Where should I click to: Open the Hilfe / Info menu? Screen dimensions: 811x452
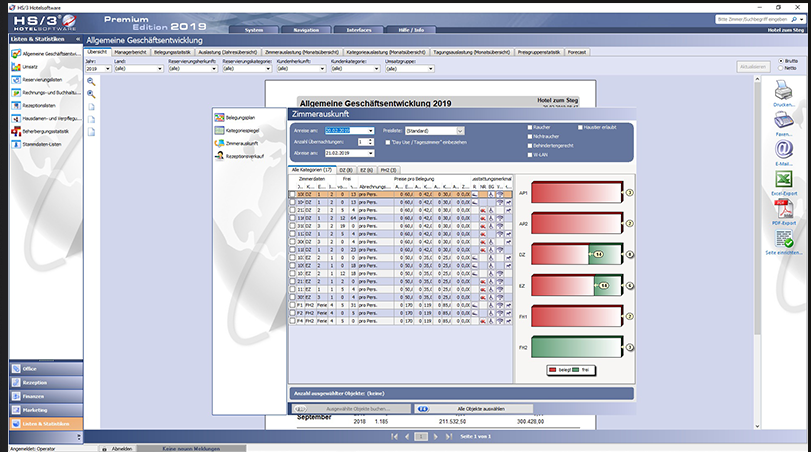pyautogui.click(x=411, y=30)
